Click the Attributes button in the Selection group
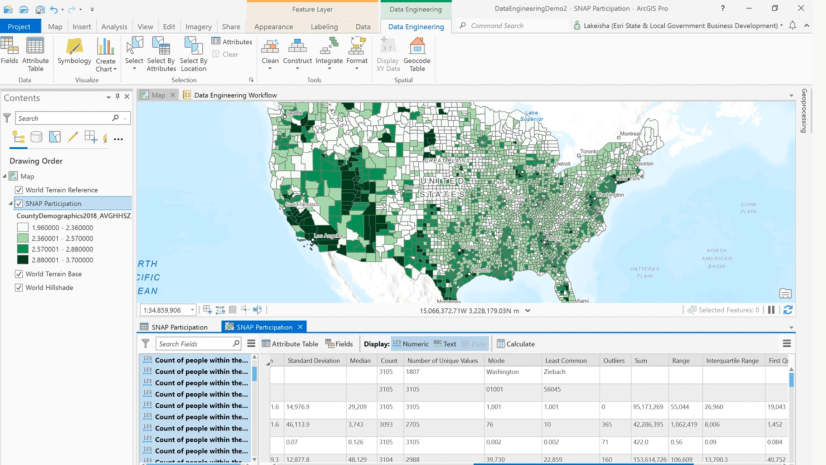Viewport: 826px width, 465px height. [232, 42]
